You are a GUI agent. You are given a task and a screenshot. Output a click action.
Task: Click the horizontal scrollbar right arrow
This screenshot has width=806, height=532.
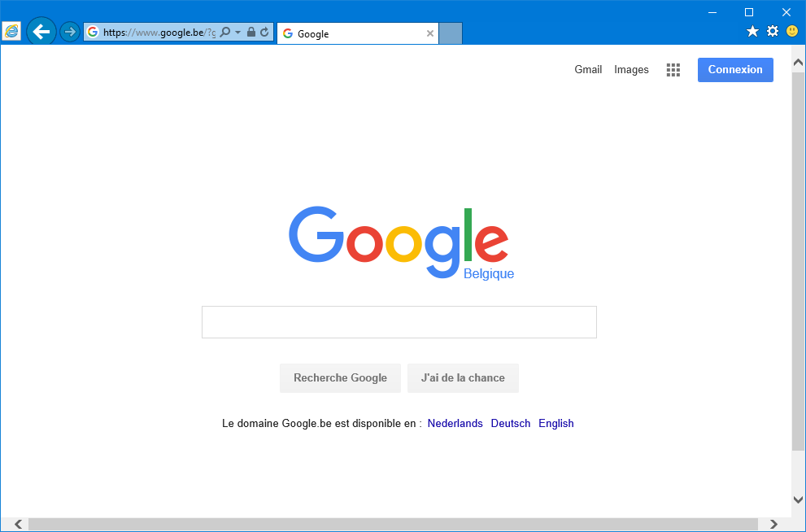[x=773, y=525]
